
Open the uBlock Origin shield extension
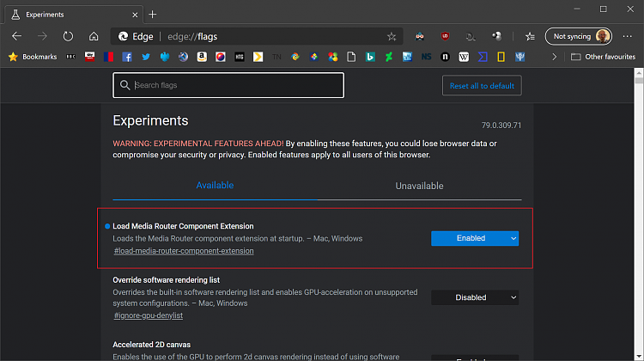(445, 36)
